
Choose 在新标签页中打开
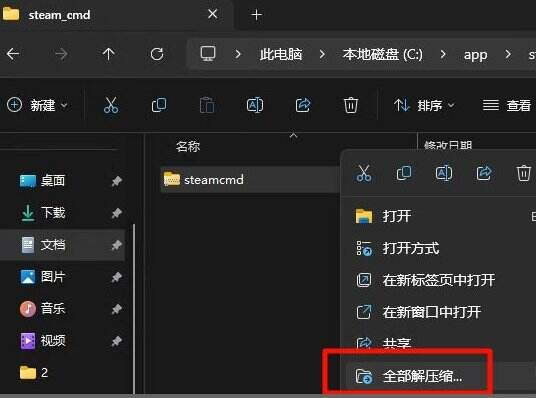click(439, 280)
